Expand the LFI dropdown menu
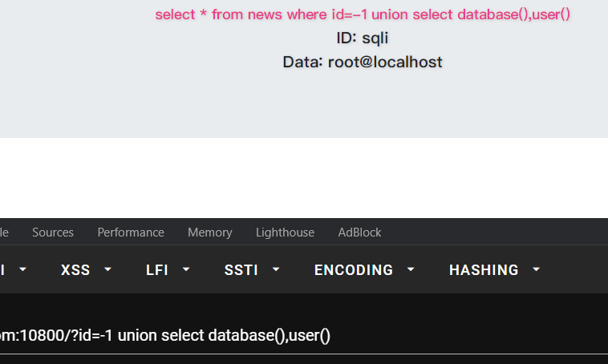The height and width of the screenshot is (364, 608). (168, 270)
